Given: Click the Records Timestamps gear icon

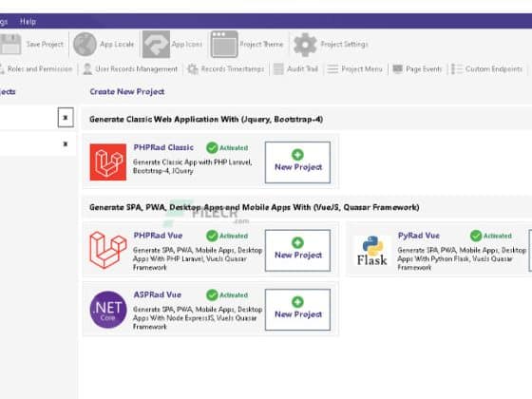Looking at the screenshot, I should coord(193,69).
